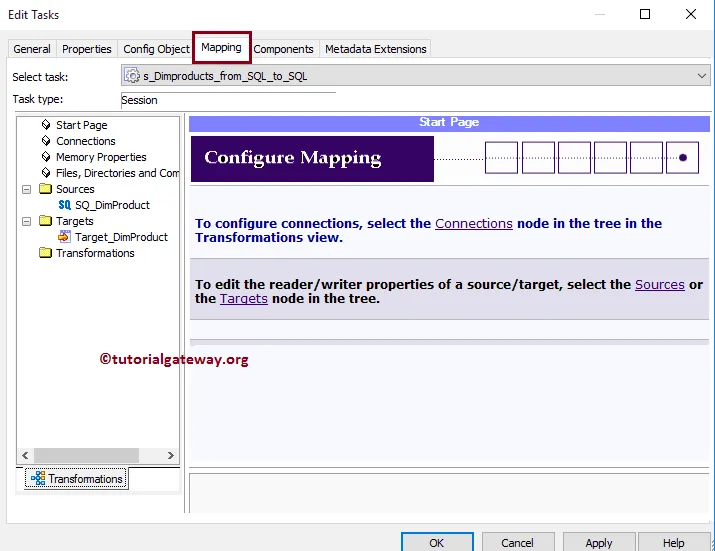Click the Targets folder icon

click(45, 221)
